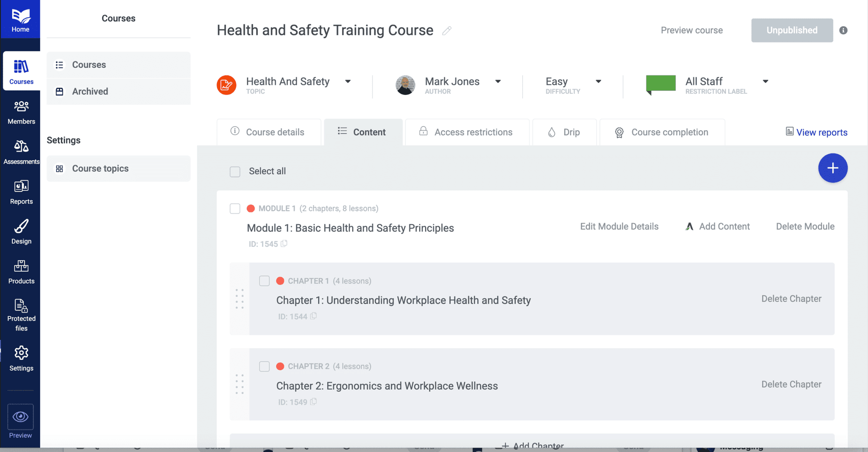Screen dimensions: 868x452
Task: Open the Members section in the sidebar
Action: pos(21,112)
